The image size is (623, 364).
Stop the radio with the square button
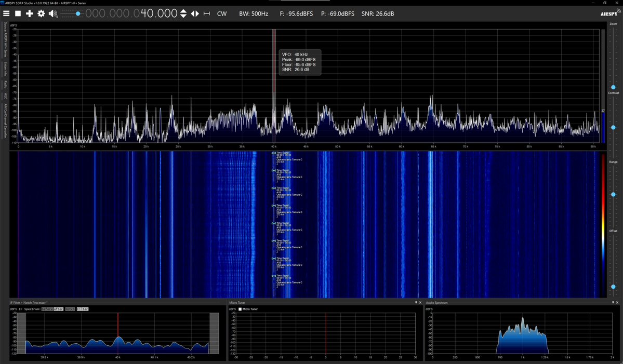pyautogui.click(x=18, y=14)
